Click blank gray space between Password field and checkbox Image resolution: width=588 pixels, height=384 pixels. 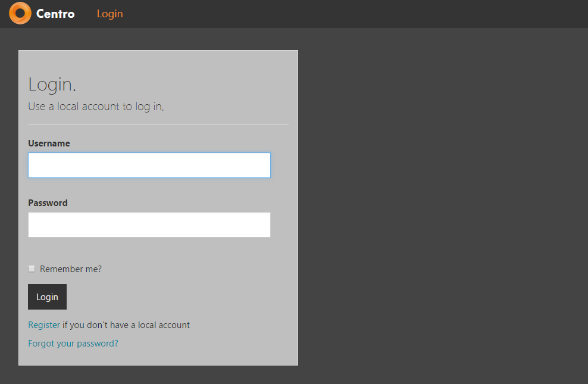(149, 250)
